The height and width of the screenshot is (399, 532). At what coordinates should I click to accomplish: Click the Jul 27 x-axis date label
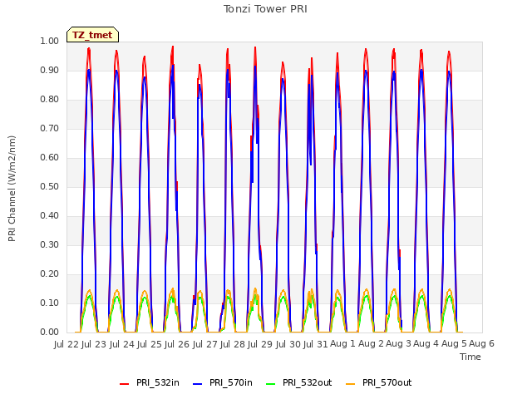point(205,344)
